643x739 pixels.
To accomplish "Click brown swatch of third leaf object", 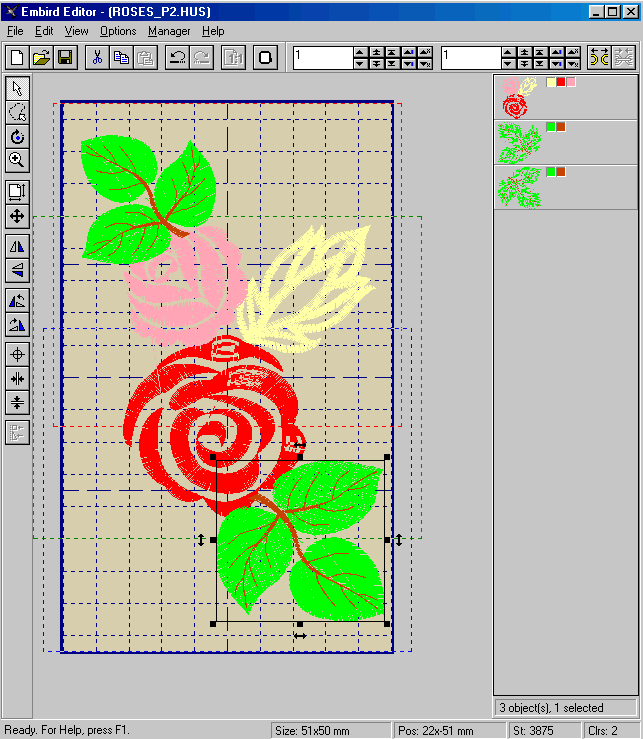I will (561, 172).
